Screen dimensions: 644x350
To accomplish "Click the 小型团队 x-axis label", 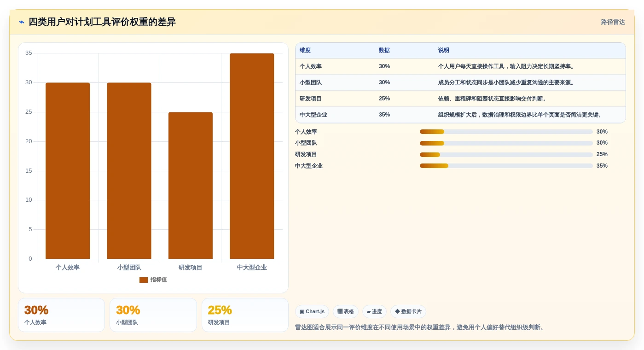I will 129,268.
